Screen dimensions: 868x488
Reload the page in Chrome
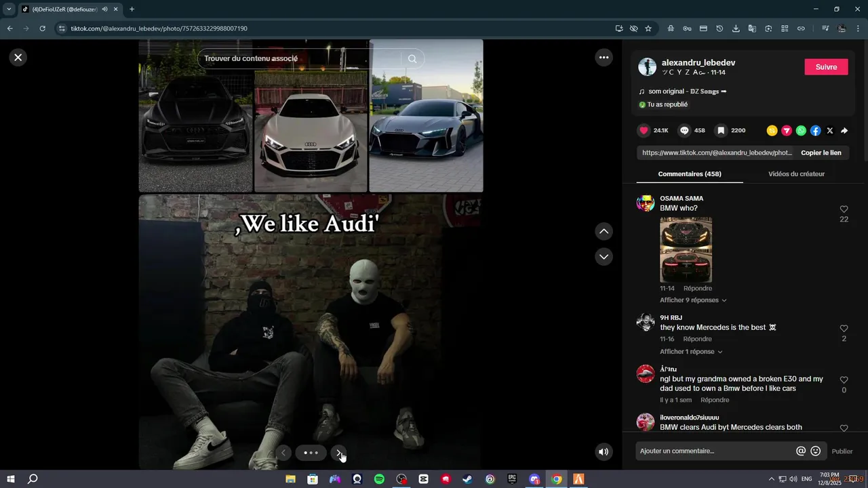(x=42, y=28)
